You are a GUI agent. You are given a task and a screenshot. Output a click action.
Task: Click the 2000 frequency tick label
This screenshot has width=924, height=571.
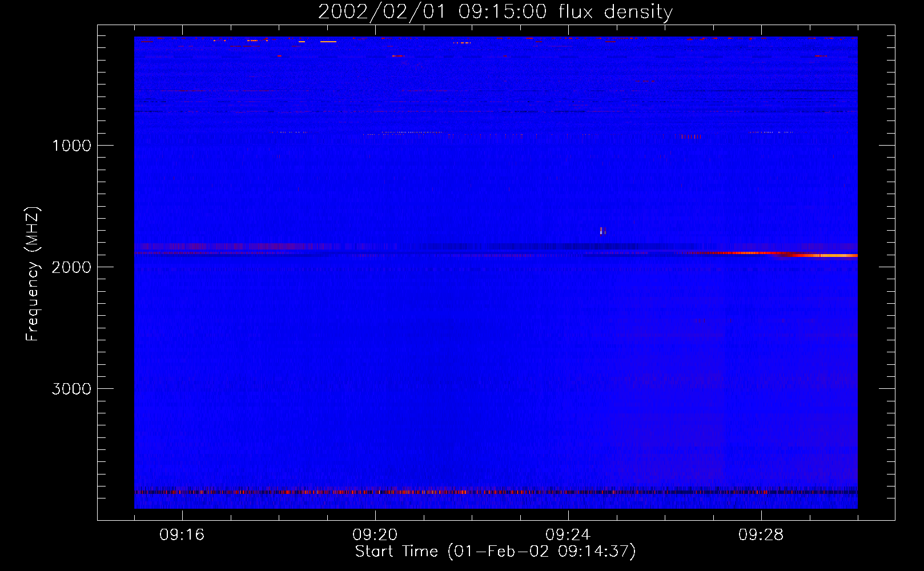click(x=71, y=267)
